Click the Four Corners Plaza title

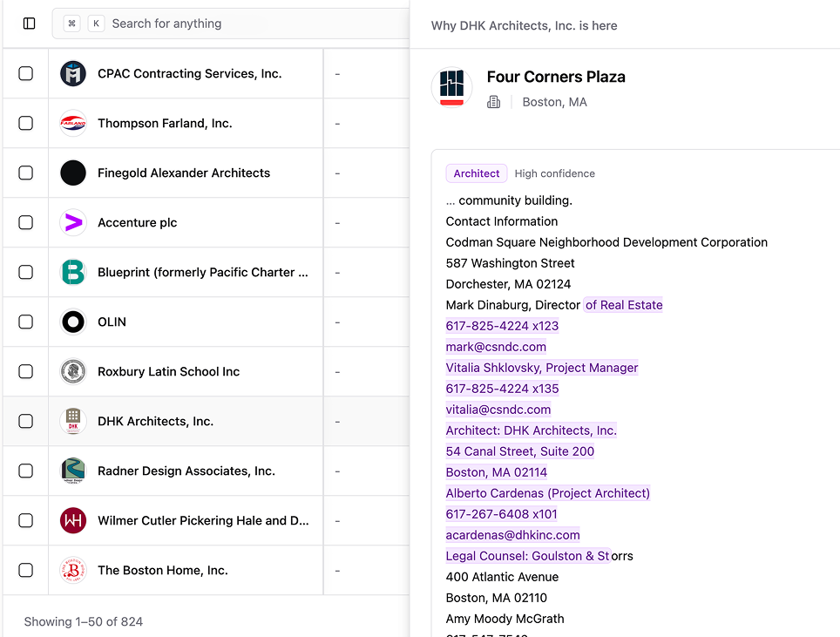point(556,78)
